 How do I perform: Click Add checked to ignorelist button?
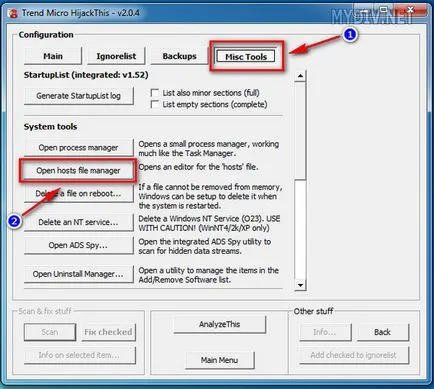click(354, 355)
